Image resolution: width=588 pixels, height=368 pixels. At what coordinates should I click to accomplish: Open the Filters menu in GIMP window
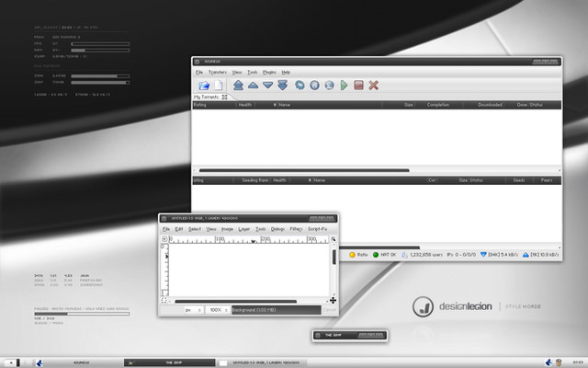(296, 229)
